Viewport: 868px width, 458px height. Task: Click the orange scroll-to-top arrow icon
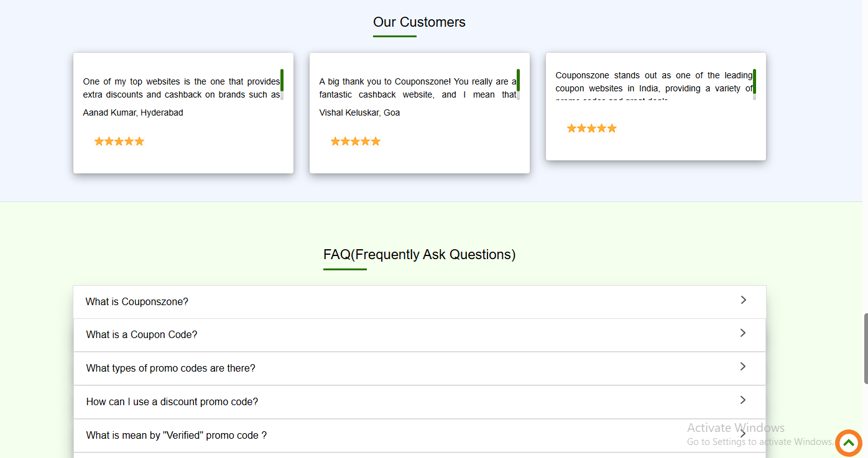click(x=849, y=443)
